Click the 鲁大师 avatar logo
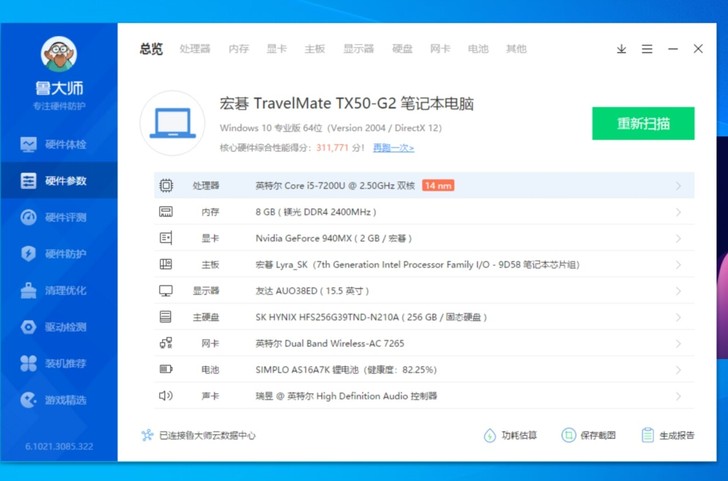 coord(58,54)
